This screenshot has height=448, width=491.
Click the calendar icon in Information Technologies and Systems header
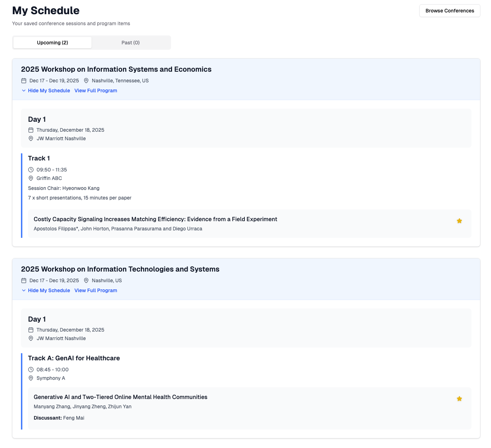point(24,280)
